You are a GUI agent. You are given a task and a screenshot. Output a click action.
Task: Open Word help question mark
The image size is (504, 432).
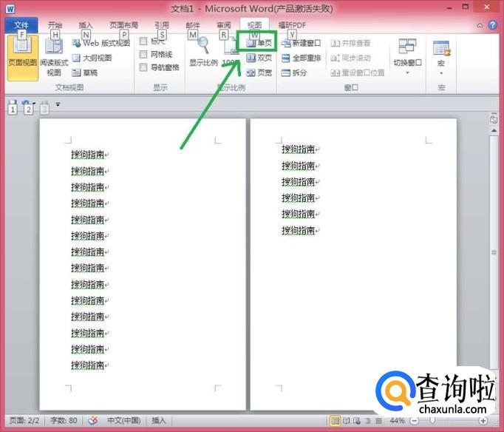click(x=492, y=24)
